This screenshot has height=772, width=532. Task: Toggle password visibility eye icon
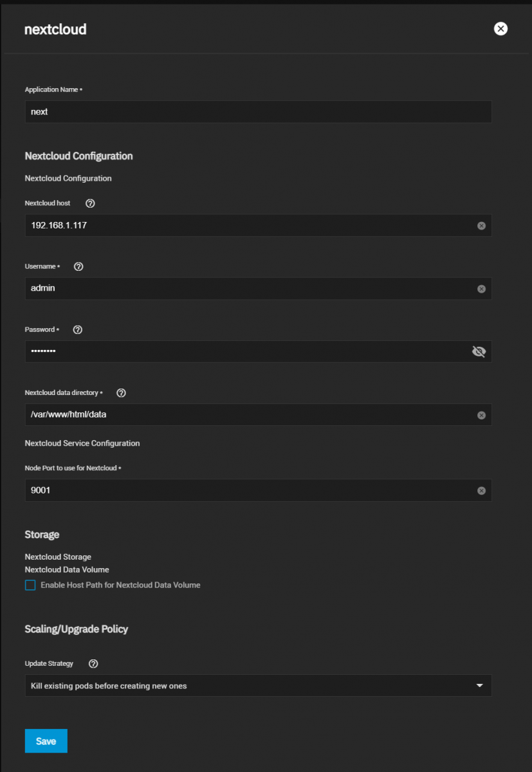(x=479, y=351)
